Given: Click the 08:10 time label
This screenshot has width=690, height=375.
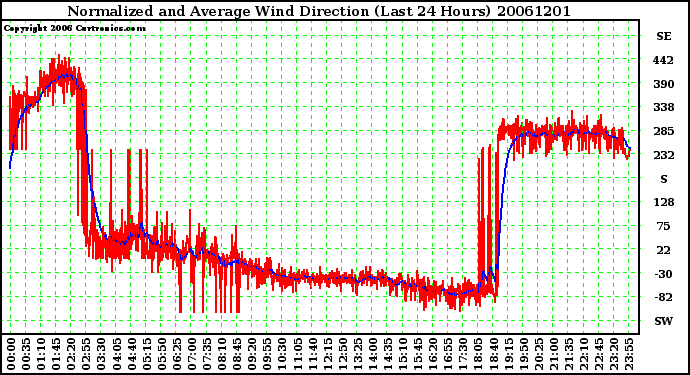Looking at the screenshot, I should click(221, 354).
